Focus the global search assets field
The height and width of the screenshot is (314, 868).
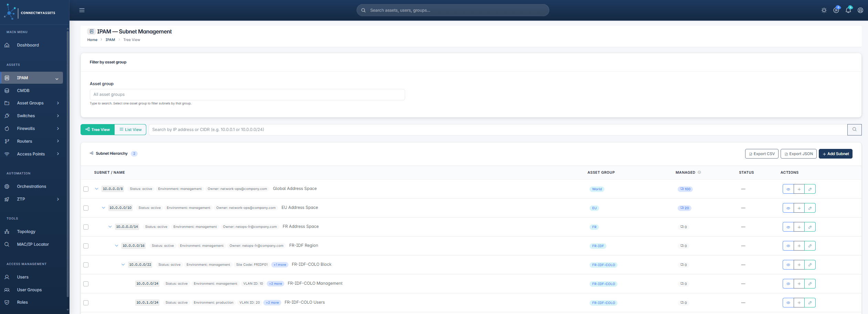453,10
